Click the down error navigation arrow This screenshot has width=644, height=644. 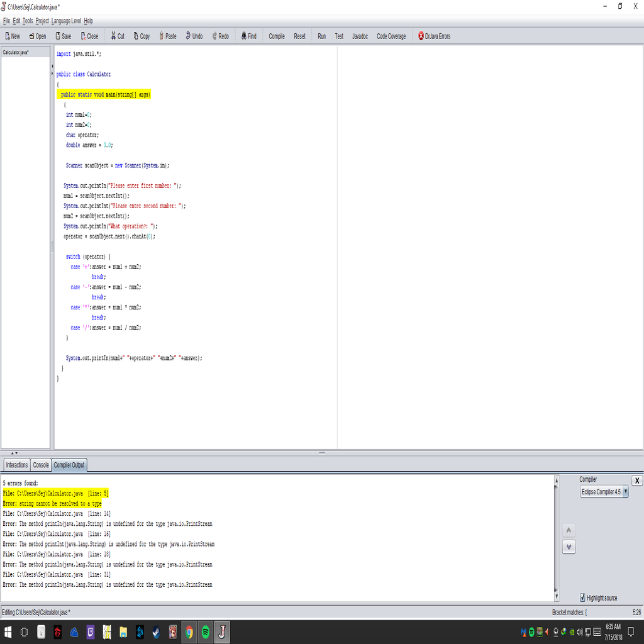(x=569, y=547)
